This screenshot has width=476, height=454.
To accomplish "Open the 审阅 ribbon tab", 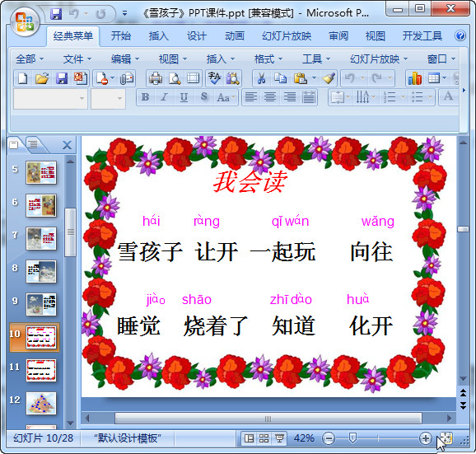I will click(x=338, y=36).
